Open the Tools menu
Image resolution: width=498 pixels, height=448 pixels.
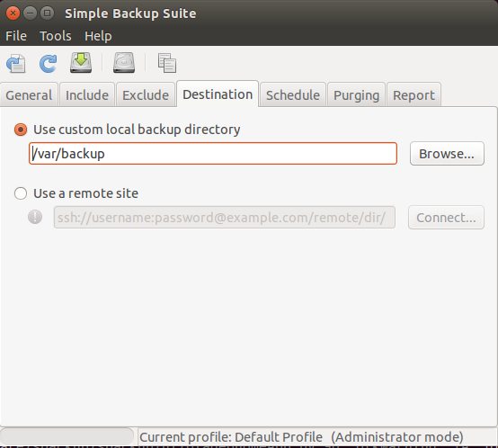tap(56, 36)
